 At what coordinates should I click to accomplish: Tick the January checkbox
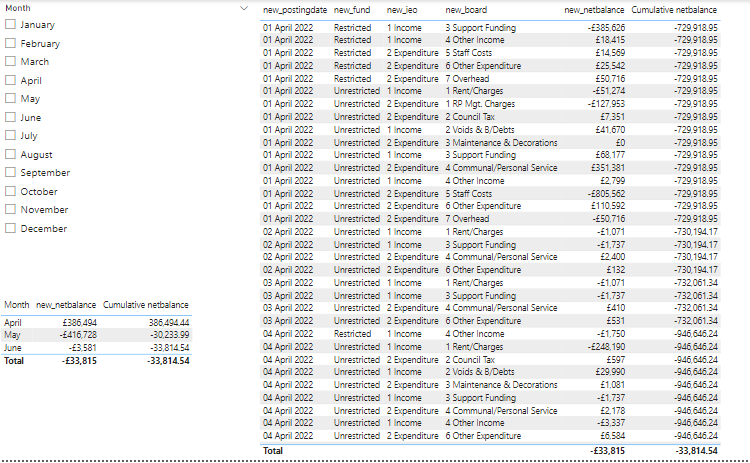click(x=10, y=24)
